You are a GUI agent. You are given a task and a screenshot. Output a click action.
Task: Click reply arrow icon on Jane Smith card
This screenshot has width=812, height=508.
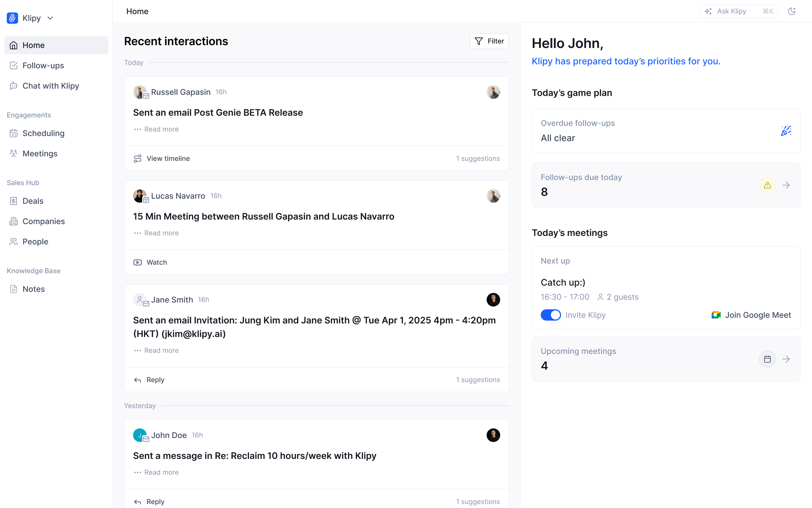138,380
